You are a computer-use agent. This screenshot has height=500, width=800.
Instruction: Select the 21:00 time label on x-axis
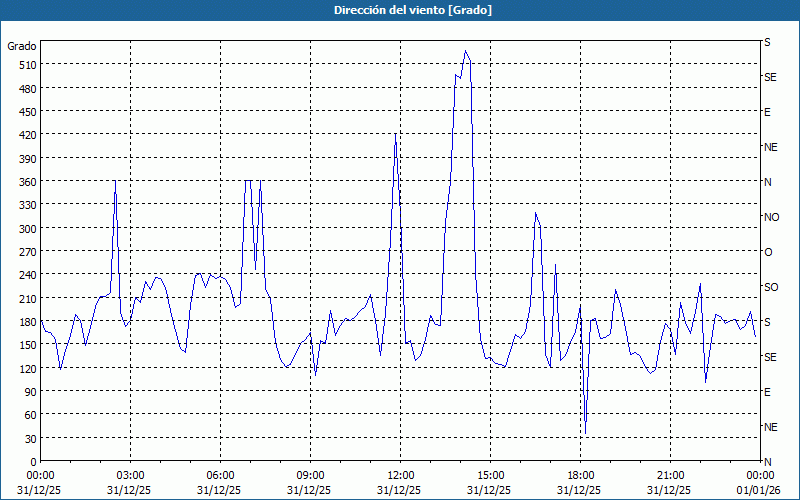point(671,475)
